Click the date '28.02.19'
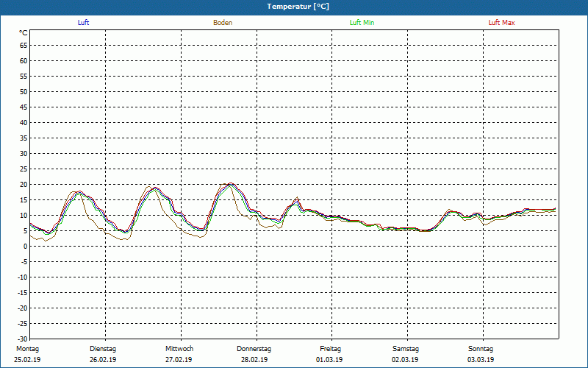Screen dimensions: 588x368 [x=254, y=360]
